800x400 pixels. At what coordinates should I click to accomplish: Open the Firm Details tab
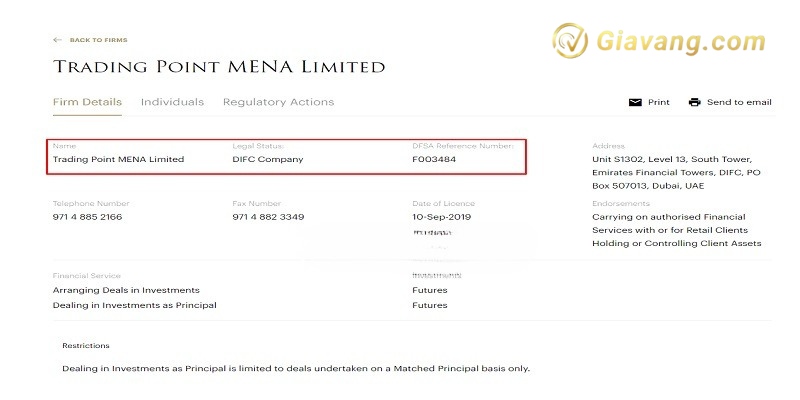(87, 102)
